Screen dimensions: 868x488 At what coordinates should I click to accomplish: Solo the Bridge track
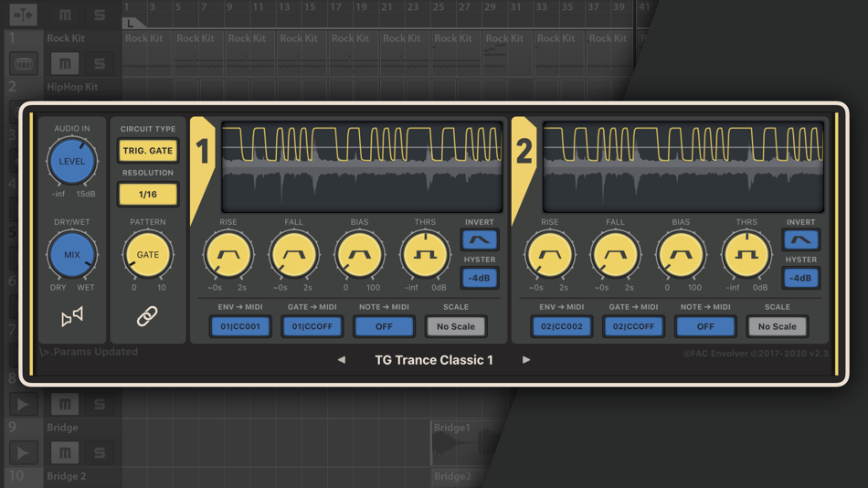[x=100, y=452]
